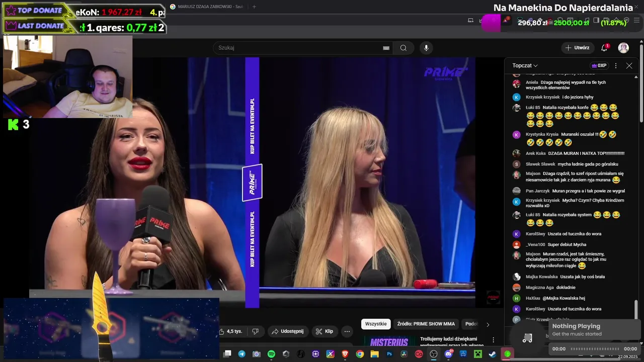Open Task View on the taskbar
Viewport: 644px width, 362px height.
[227, 354]
